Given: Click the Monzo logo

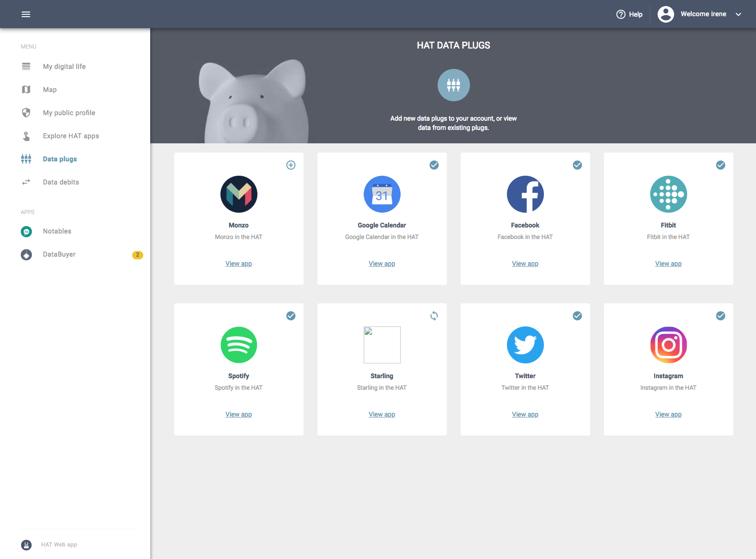Looking at the screenshot, I should pos(239,194).
